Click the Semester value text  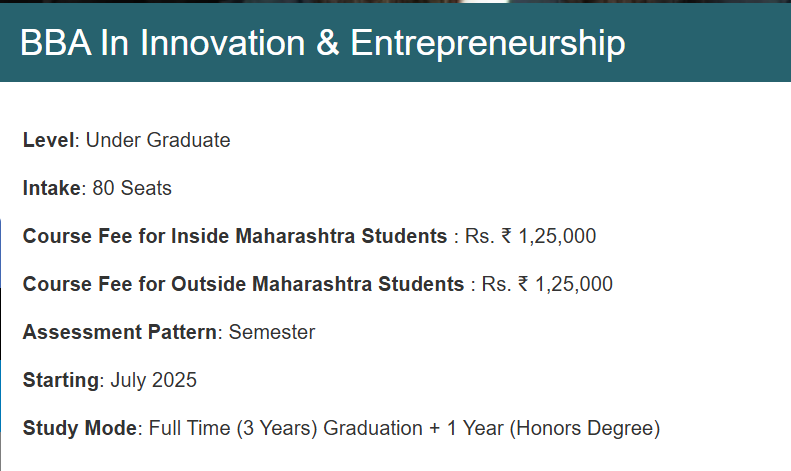pyautogui.click(x=272, y=332)
